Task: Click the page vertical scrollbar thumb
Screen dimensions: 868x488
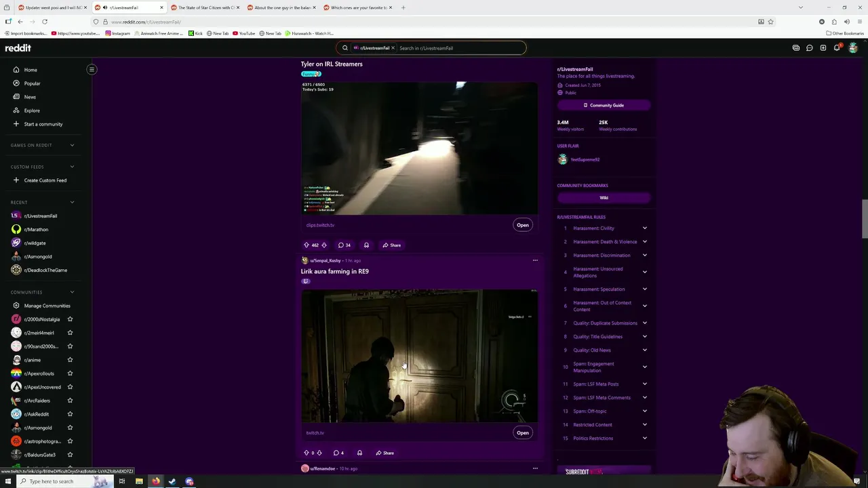Action: [x=865, y=219]
